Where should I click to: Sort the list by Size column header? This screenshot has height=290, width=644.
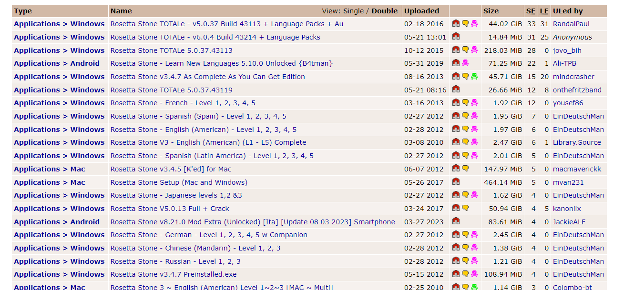click(x=491, y=11)
